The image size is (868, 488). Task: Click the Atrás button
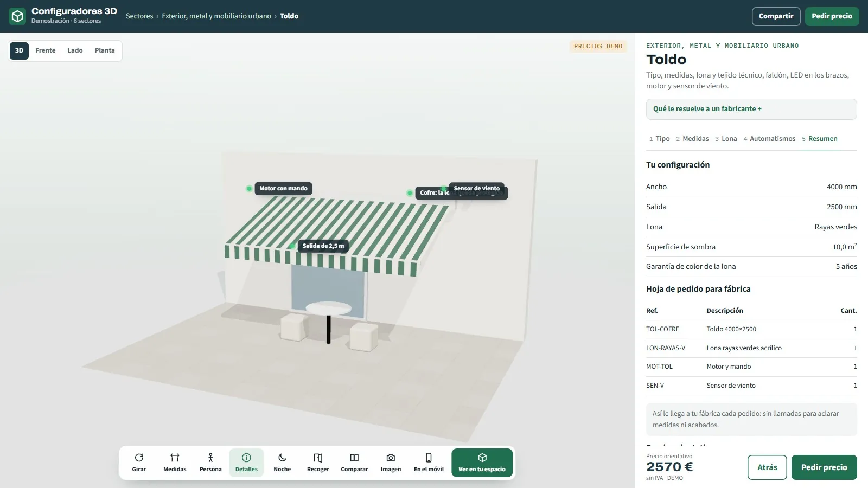767,467
